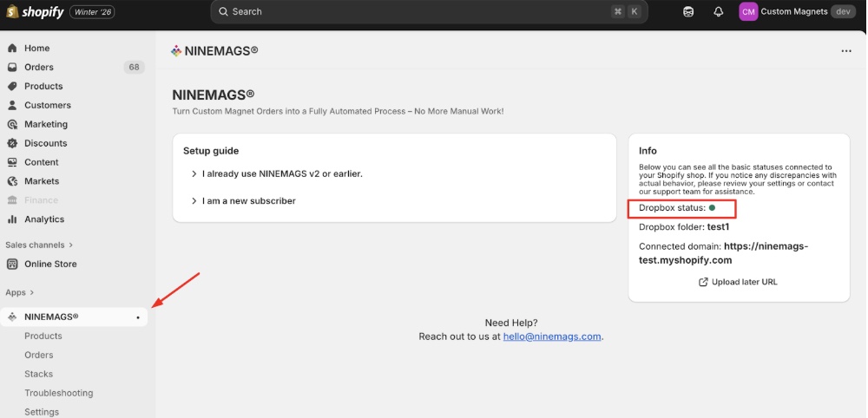Image resolution: width=868 pixels, height=418 pixels.
Task: Open NINEMAGS Products subpage
Action: (x=43, y=336)
